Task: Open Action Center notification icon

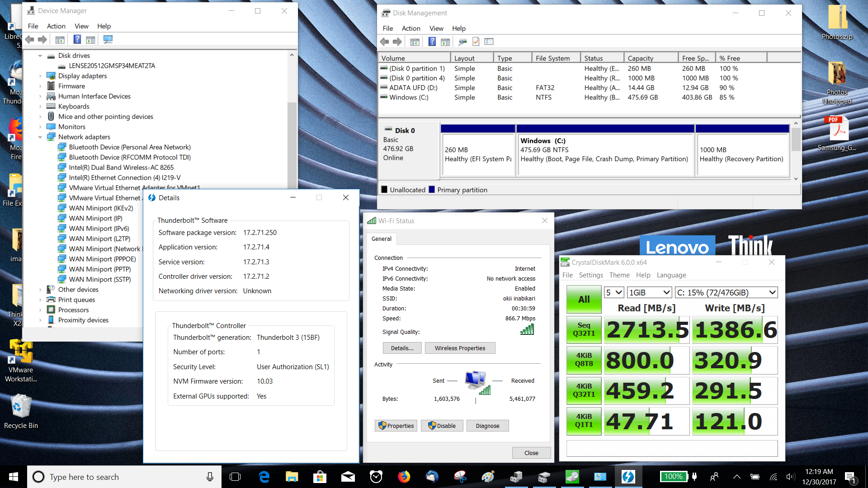Action: (850, 477)
